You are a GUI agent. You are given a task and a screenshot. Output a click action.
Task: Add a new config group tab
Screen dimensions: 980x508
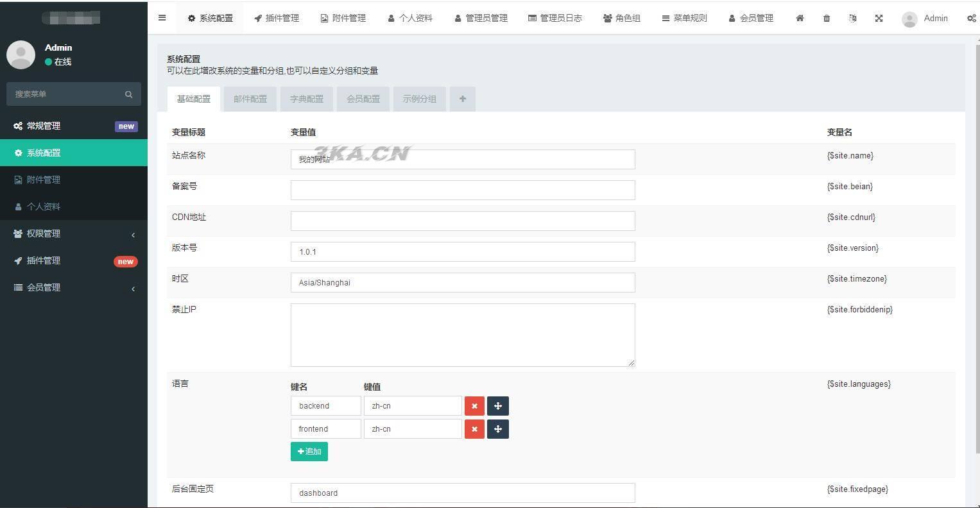(463, 99)
